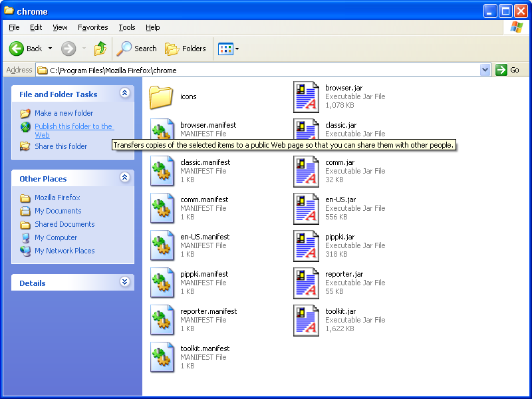The image size is (532, 399).
Task: Click the Up folder toolbar icon
Action: [100, 49]
